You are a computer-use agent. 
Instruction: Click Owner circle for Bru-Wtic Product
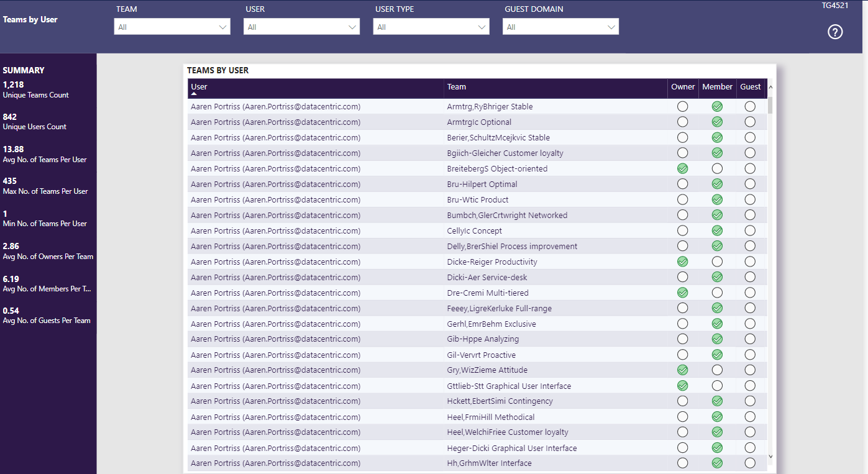pos(683,199)
